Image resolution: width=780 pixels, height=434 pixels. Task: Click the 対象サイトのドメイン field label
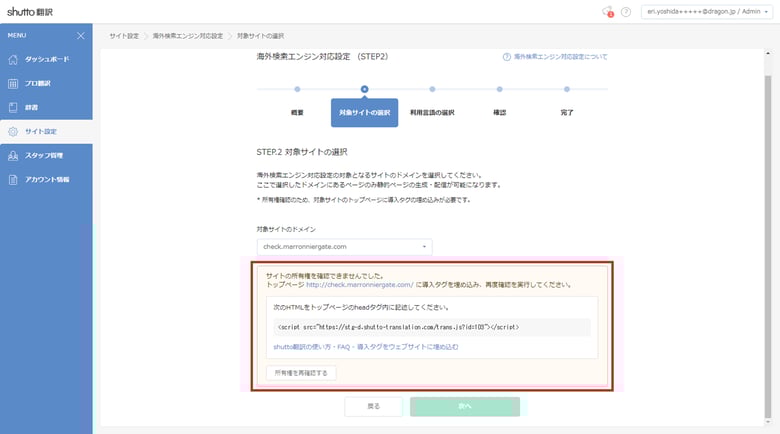[x=286, y=229]
